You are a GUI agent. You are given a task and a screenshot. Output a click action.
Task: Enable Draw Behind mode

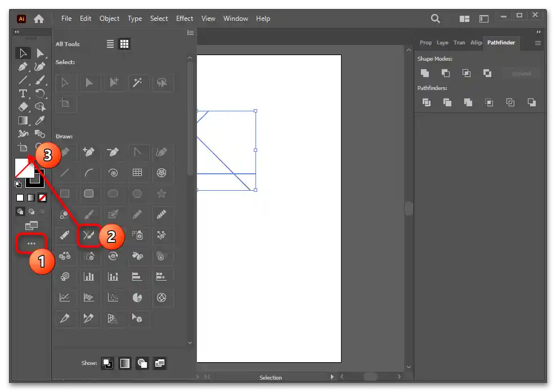pos(32,211)
